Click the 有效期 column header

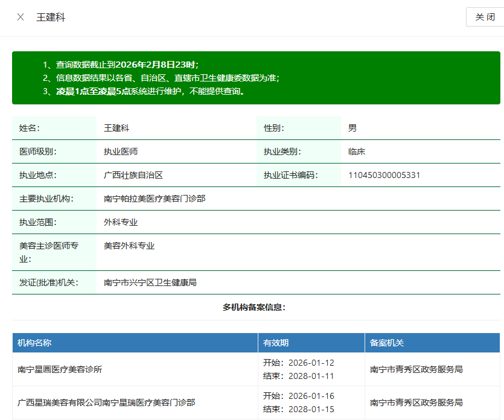click(x=276, y=343)
